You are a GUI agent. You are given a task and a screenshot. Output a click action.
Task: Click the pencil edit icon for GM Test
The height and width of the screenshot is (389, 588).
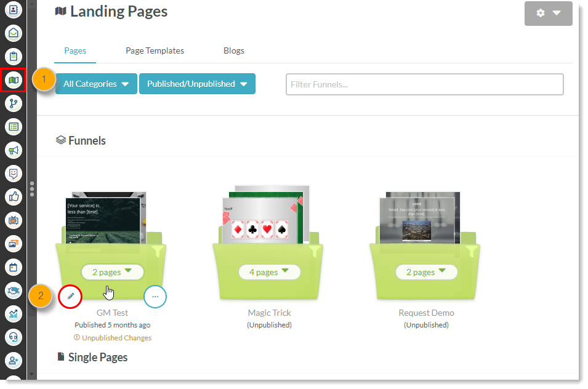(71, 297)
